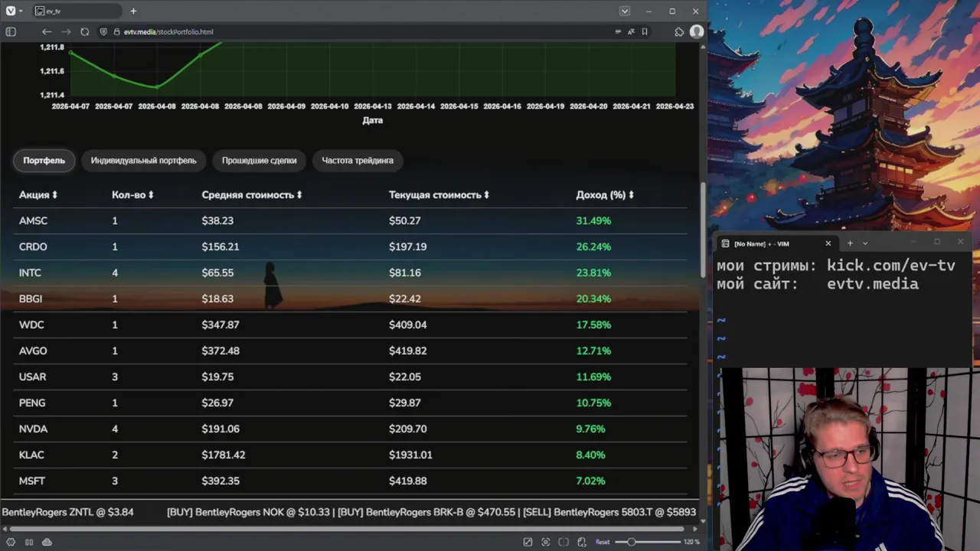
Task: Toggle tab tiling icon in status bar
Action: tap(29, 542)
